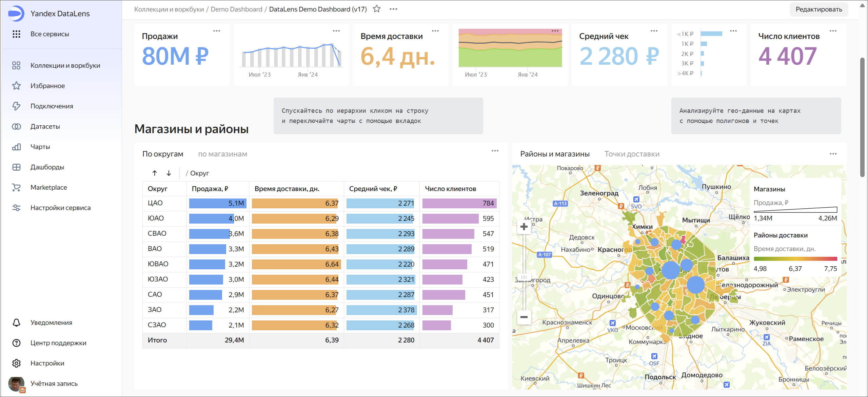868x397 pixels.
Task: Click the ЦАО row in districts table
Action: pyautogui.click(x=155, y=203)
